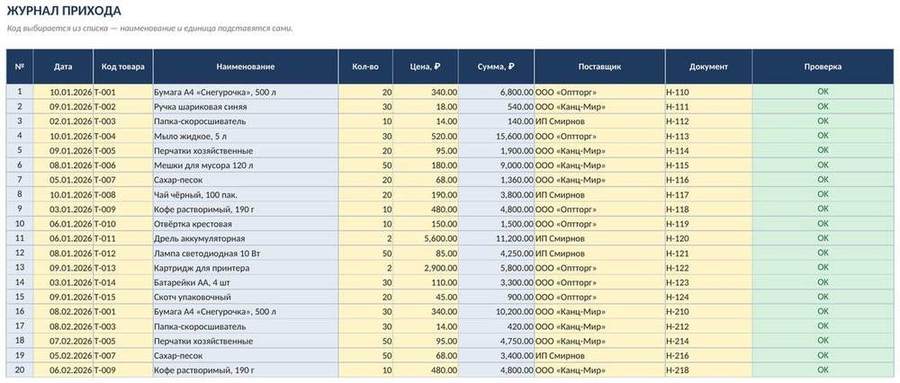Screen dimensions: 900x383
Task: Click price cell 5,600.00 for Дрель аккумуляторная
Action: pos(426,238)
